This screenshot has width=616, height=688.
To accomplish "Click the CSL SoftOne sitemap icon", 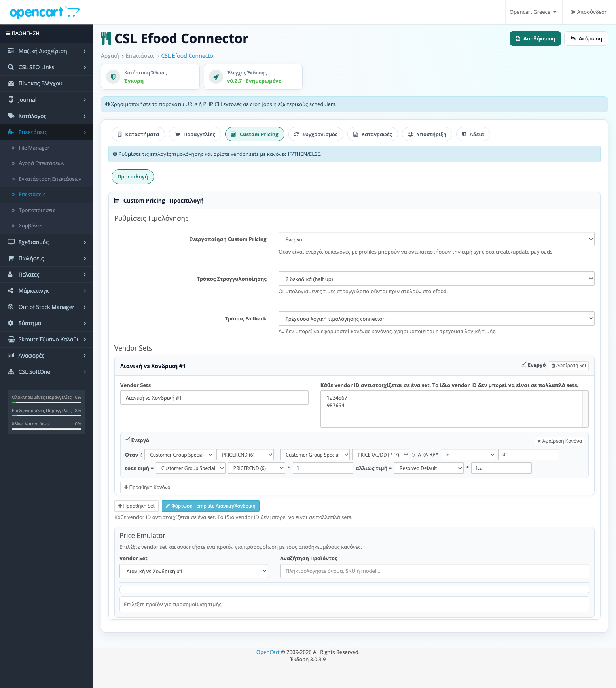I will coord(11,372).
